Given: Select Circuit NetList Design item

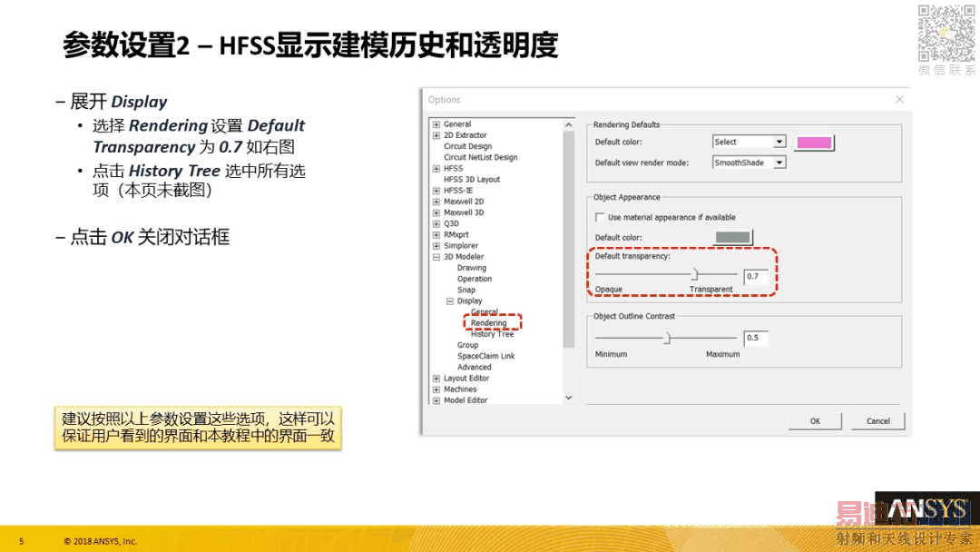Looking at the screenshot, I should pyautogui.click(x=481, y=158).
